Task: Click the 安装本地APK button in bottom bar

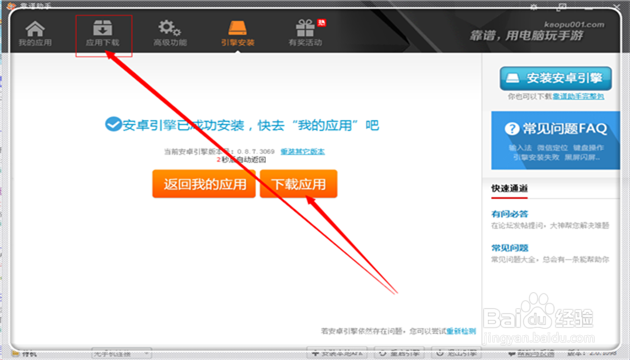Action: click(337, 353)
